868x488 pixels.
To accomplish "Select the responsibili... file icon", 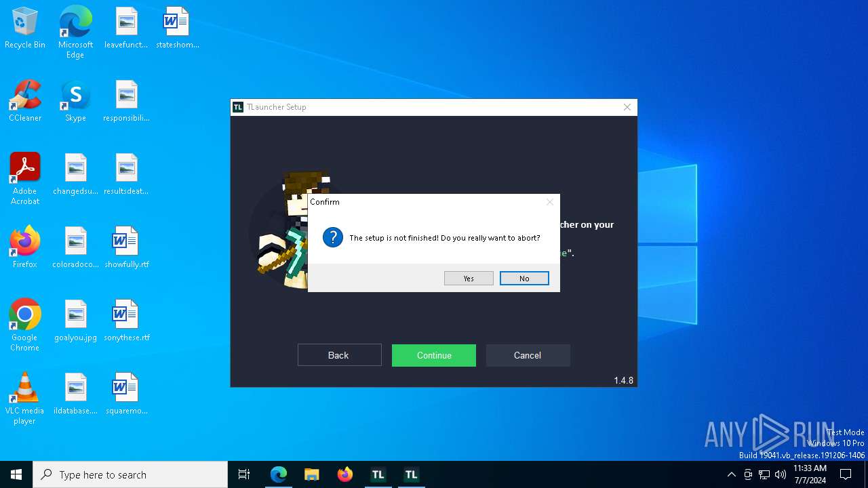I will [126, 102].
